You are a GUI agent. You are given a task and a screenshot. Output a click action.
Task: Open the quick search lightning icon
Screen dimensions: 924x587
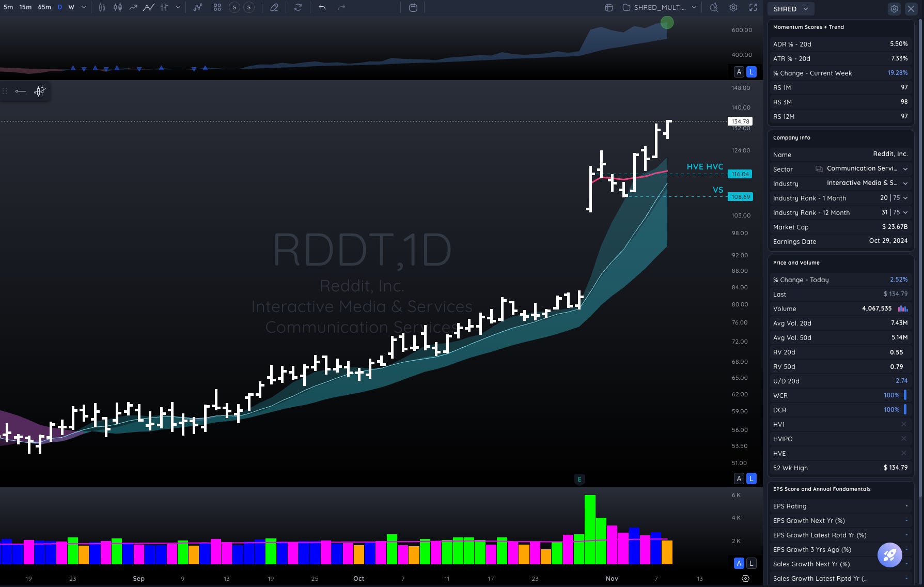pyautogui.click(x=714, y=7)
